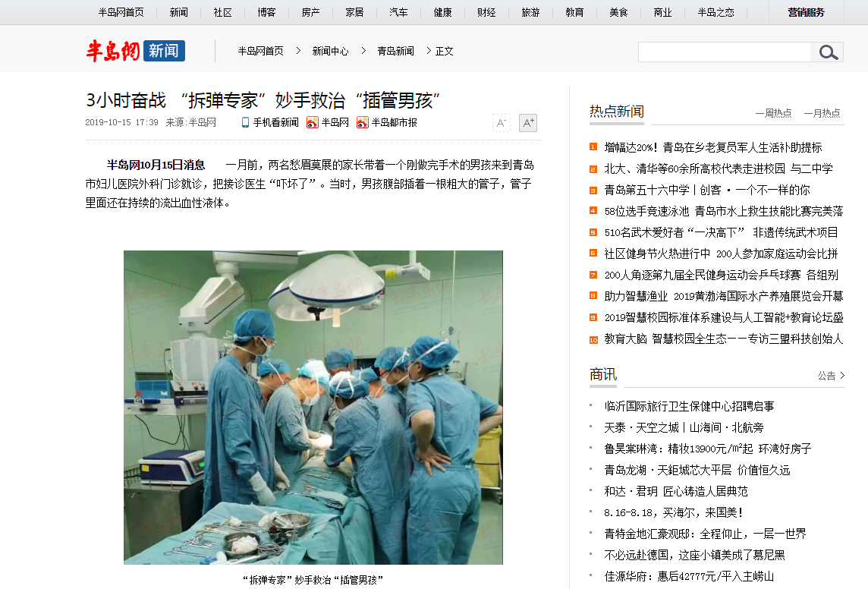Screen dimensions: 868x589
Task: Decrease article font size with A- icon
Action: [501, 123]
